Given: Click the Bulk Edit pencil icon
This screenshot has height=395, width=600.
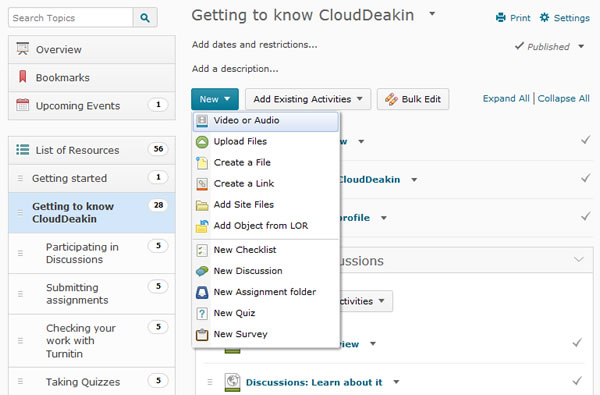Looking at the screenshot, I should pos(391,99).
